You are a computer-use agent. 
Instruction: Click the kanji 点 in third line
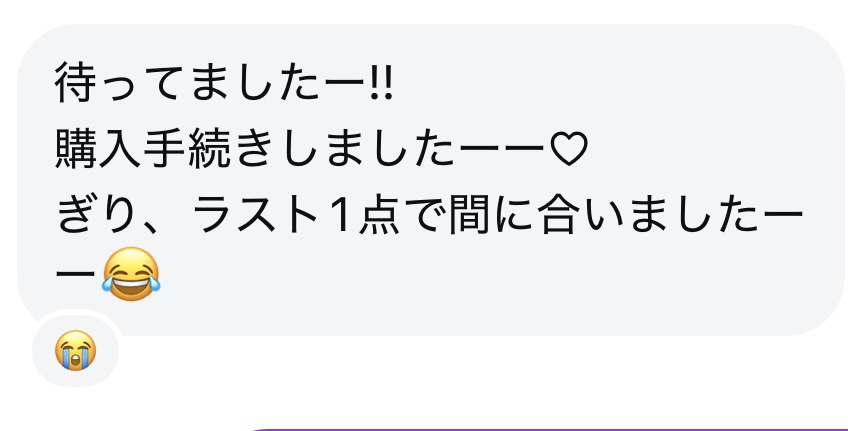pos(379,215)
